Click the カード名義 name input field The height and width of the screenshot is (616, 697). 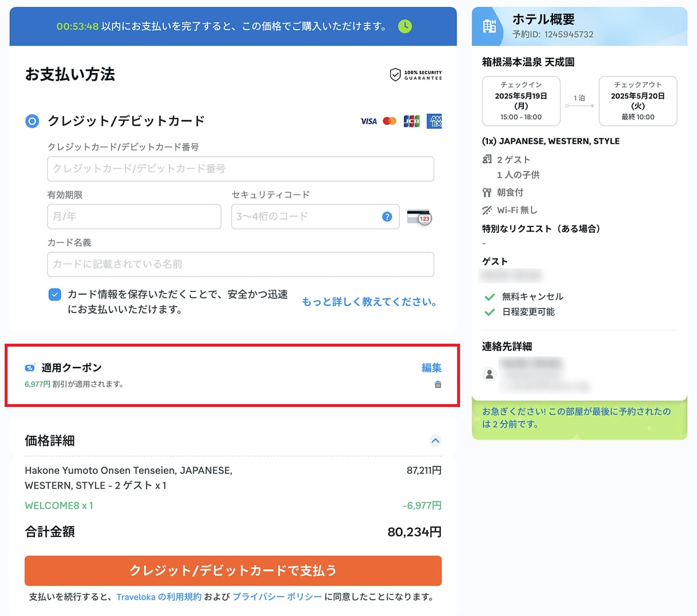point(240,264)
